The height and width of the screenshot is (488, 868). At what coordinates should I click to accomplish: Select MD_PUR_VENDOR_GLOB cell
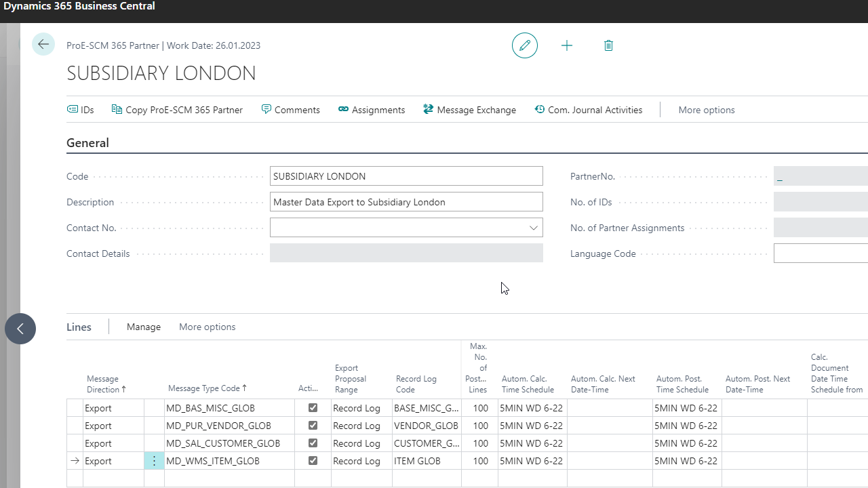pos(229,426)
